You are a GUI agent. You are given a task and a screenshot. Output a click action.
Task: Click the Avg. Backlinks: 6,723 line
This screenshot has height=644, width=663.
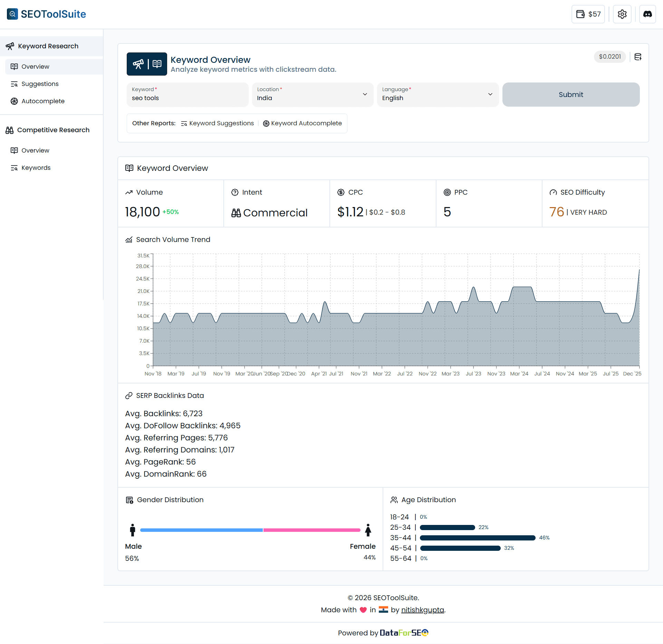click(164, 414)
